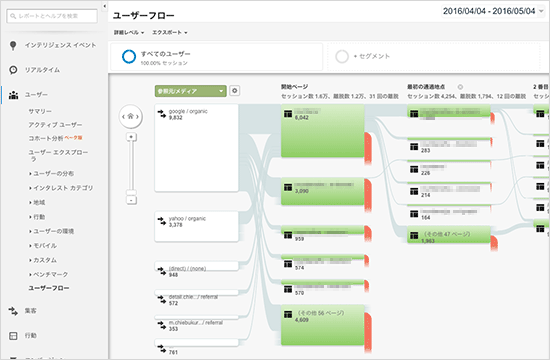550x360 pixels.
Task: Open the Summary report
Action: pyautogui.click(x=40, y=111)
